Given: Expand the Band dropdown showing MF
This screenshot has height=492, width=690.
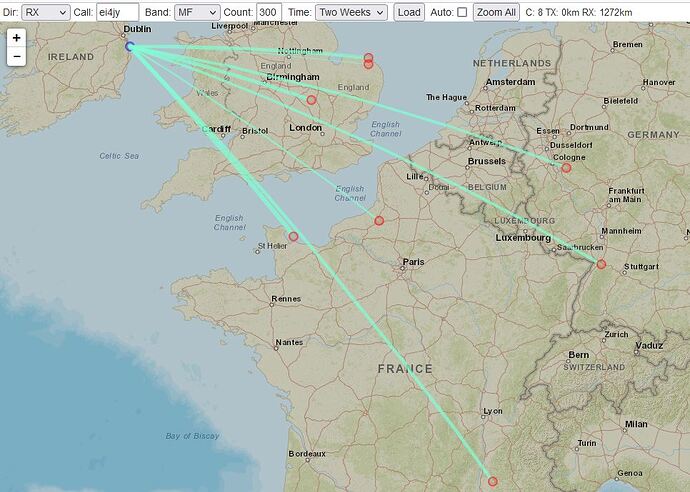Looking at the screenshot, I should [x=195, y=12].
